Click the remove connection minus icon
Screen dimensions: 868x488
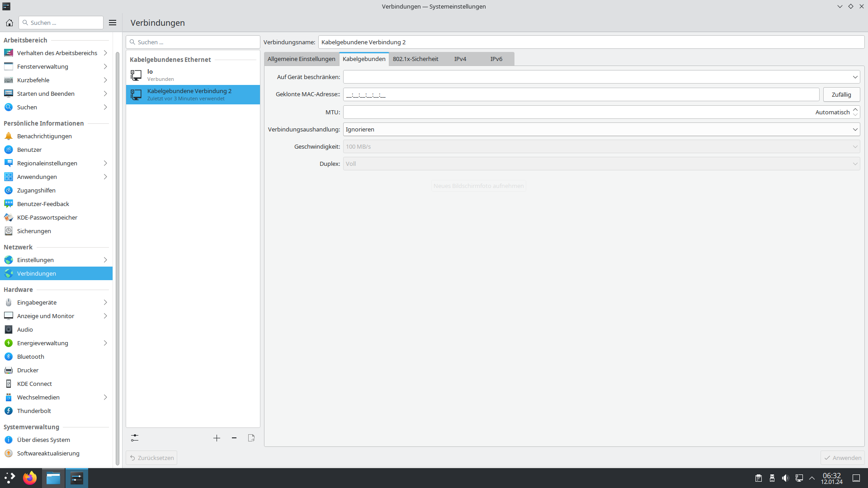234,438
